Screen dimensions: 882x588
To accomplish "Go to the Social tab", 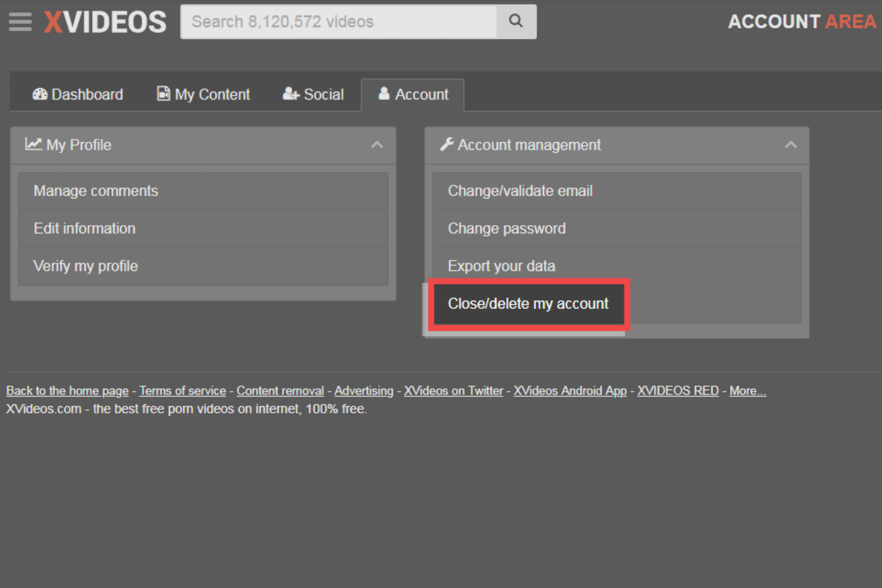I will [x=313, y=95].
